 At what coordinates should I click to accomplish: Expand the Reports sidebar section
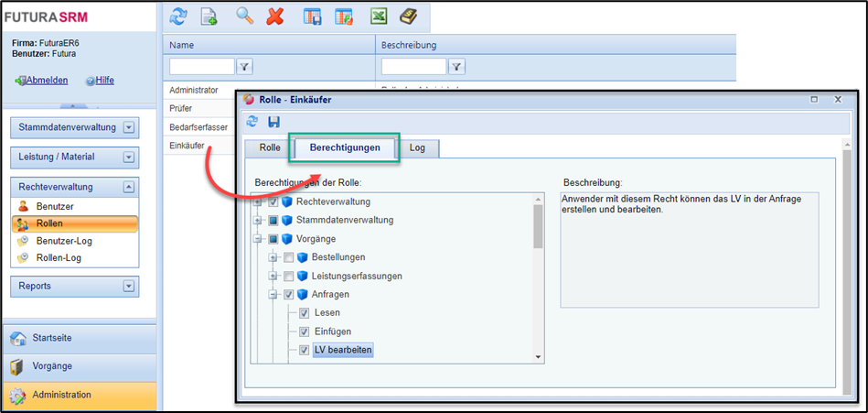tap(129, 286)
